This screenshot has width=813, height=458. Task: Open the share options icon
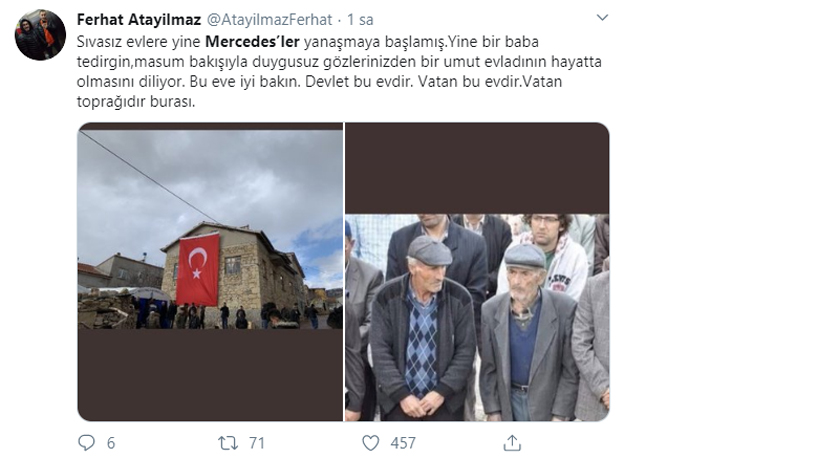(x=512, y=442)
